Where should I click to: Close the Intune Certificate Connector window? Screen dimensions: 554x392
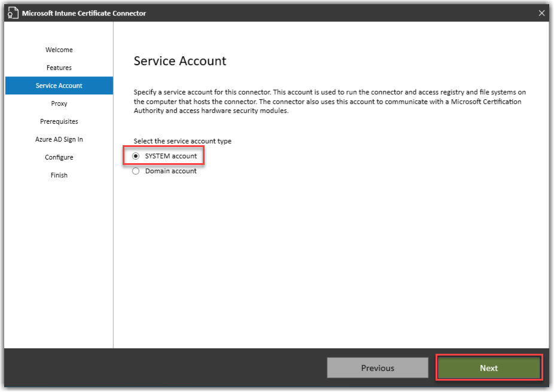pyautogui.click(x=541, y=13)
